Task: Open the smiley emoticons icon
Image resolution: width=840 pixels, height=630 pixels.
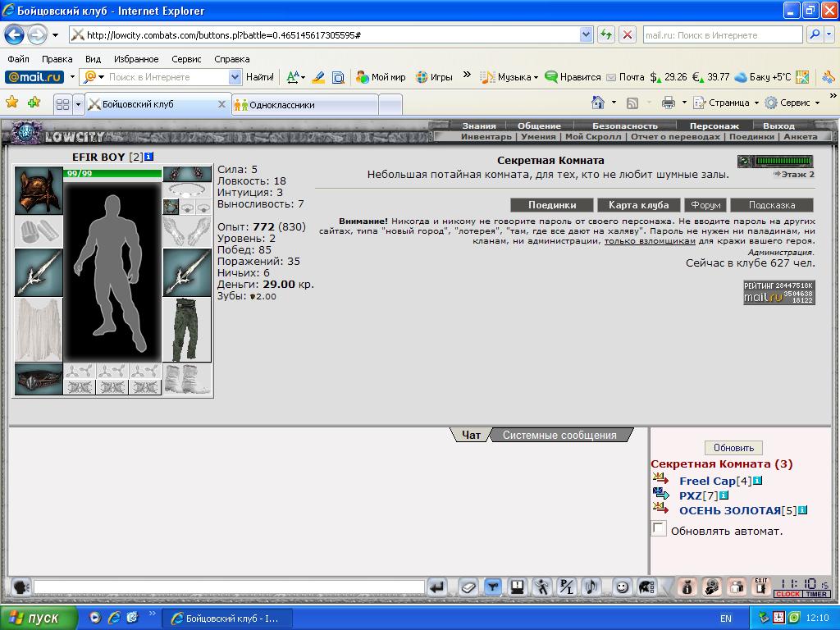Action: point(622,587)
